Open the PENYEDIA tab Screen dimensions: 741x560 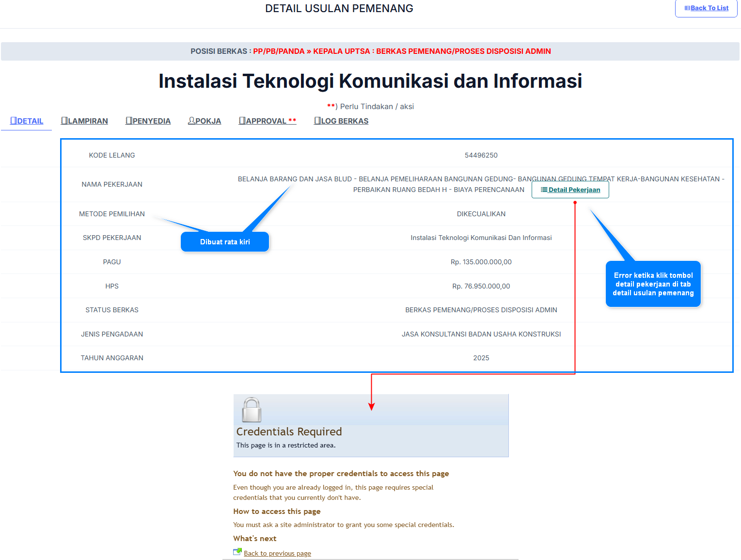148,121
